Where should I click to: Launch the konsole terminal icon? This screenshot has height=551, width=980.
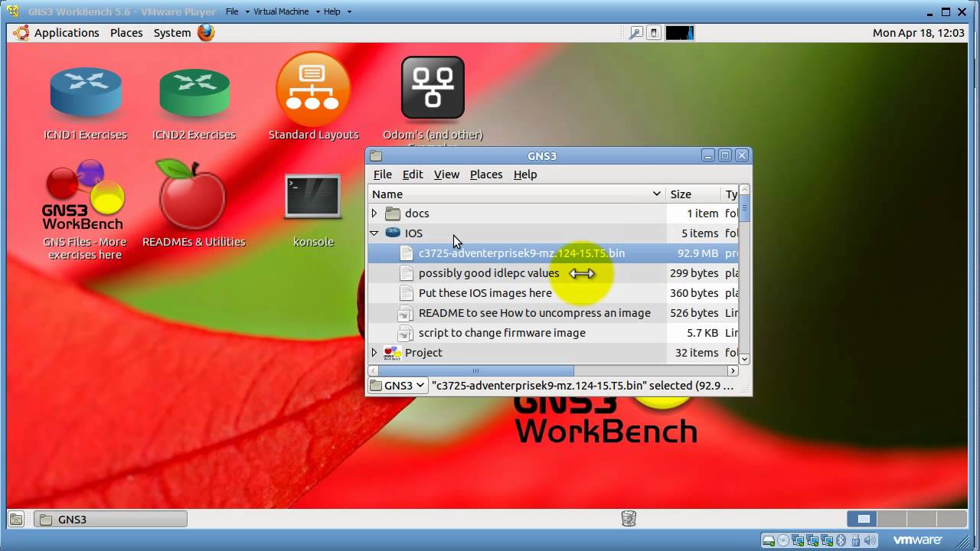313,196
